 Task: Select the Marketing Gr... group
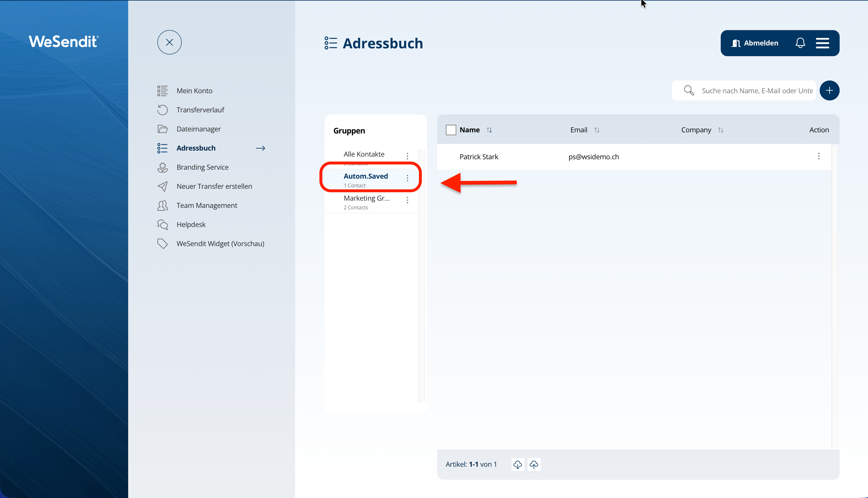(366, 202)
